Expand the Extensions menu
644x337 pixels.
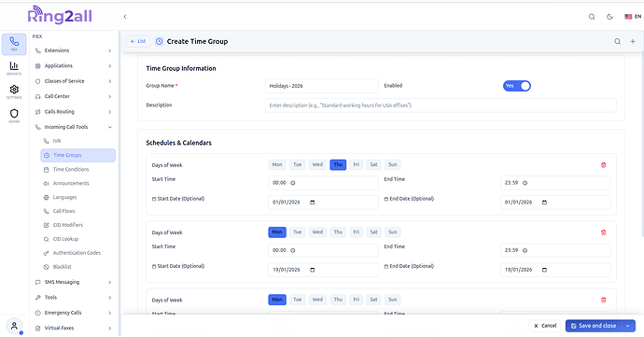(74, 50)
